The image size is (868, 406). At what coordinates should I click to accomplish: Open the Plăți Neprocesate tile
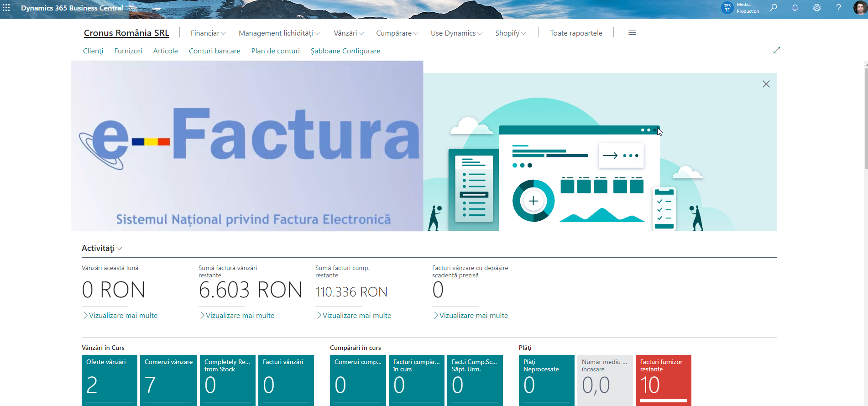coord(547,380)
